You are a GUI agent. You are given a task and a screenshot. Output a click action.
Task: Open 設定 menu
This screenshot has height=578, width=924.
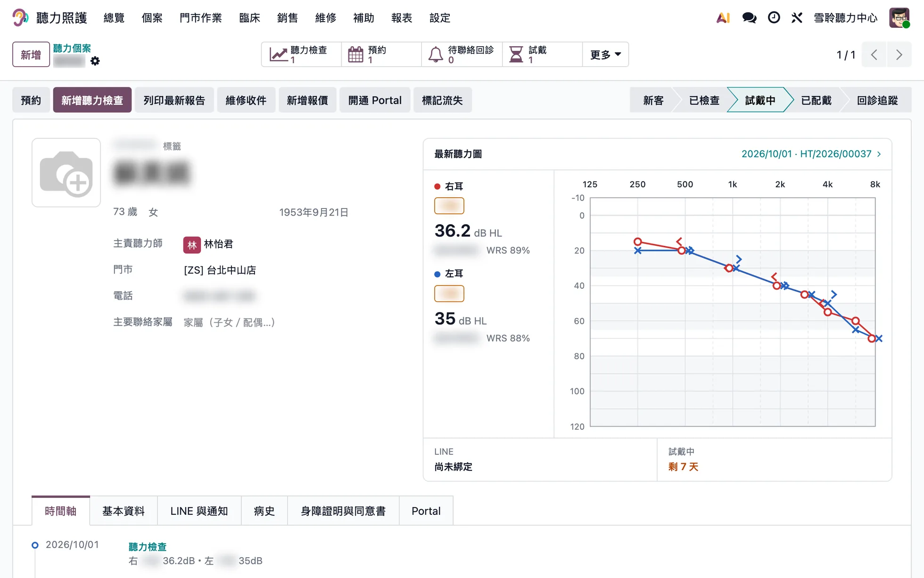[440, 18]
